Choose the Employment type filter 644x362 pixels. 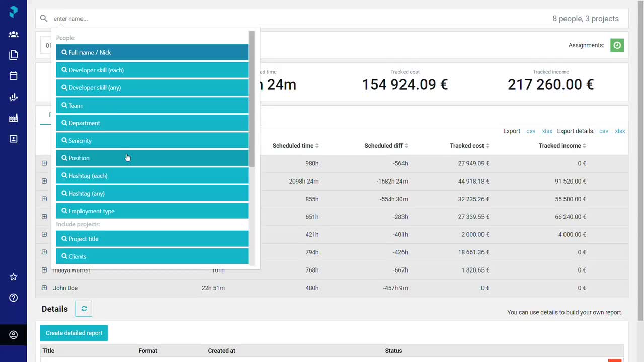click(x=152, y=211)
